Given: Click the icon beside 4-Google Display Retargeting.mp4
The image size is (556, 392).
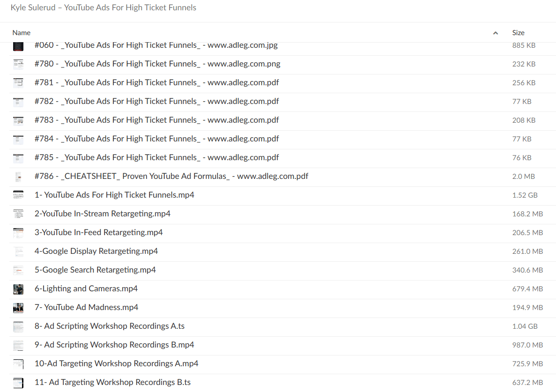Looking at the screenshot, I should (18, 251).
